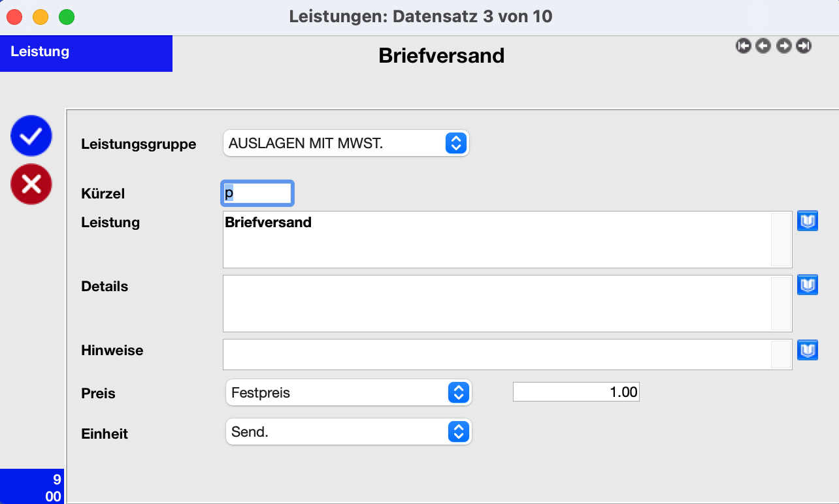Click the scrollbar in the Leistung text area

pos(781,240)
